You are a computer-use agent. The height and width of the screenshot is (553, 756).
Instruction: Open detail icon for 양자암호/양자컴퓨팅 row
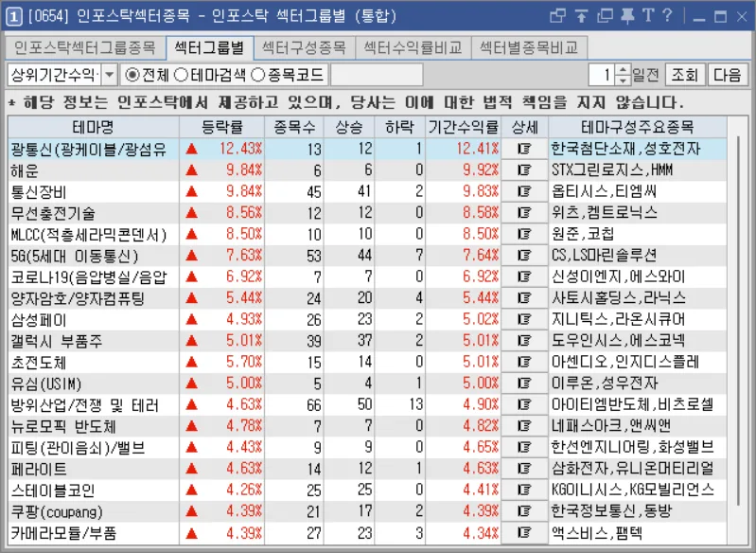pyautogui.click(x=524, y=297)
